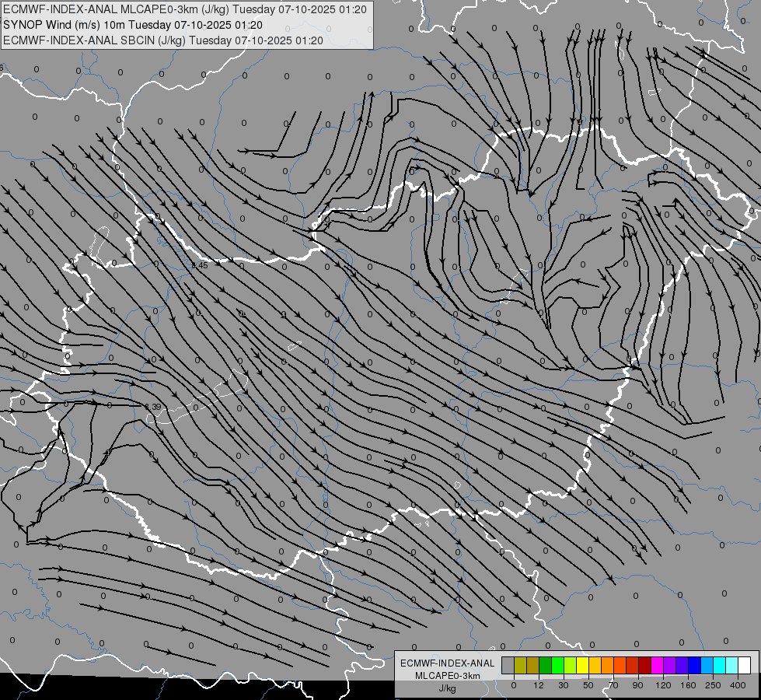Select the dark maroon legend swatch

pos(645,665)
